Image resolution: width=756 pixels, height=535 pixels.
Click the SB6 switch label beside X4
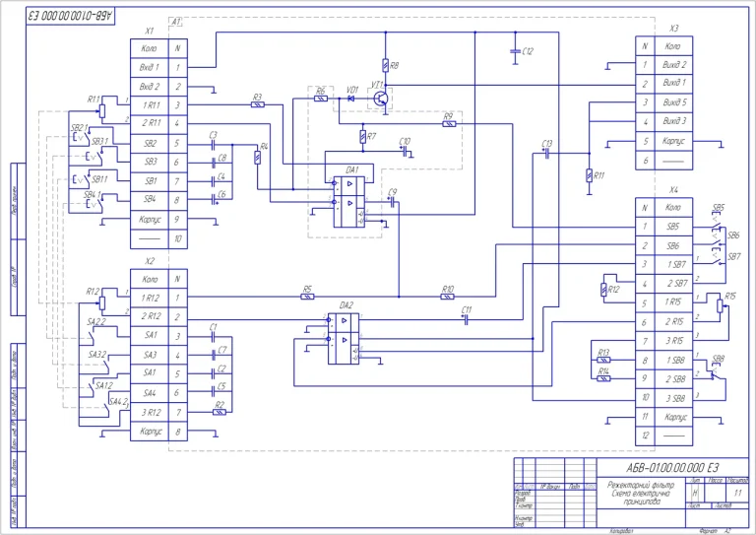pos(733,235)
